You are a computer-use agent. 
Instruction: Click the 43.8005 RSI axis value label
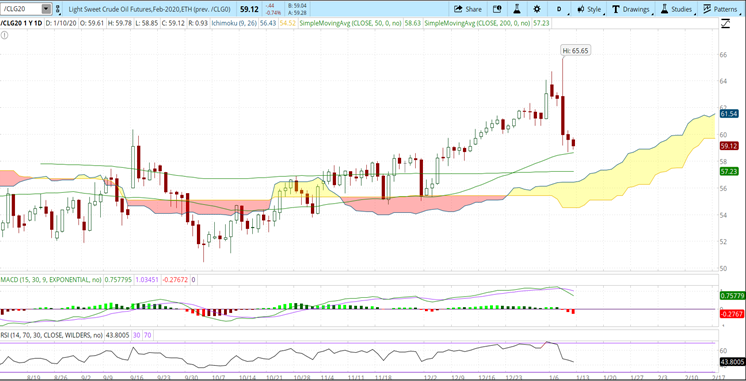coord(732,362)
